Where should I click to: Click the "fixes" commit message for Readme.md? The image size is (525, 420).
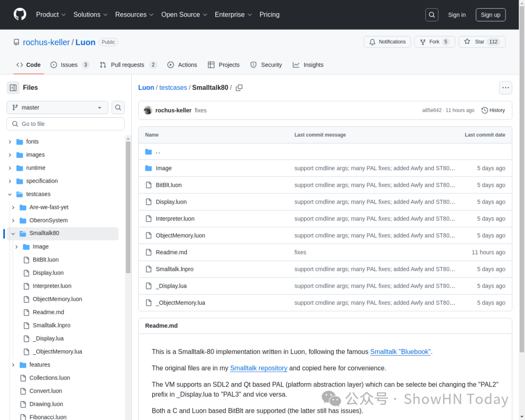click(x=300, y=252)
